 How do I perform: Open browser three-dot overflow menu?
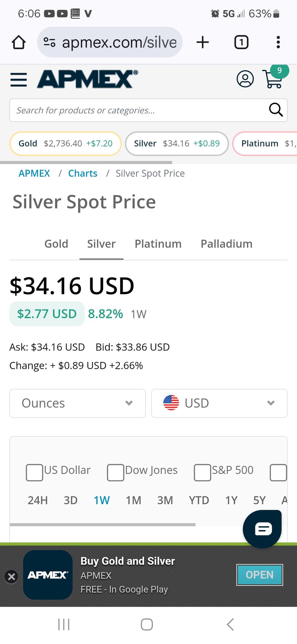click(278, 42)
